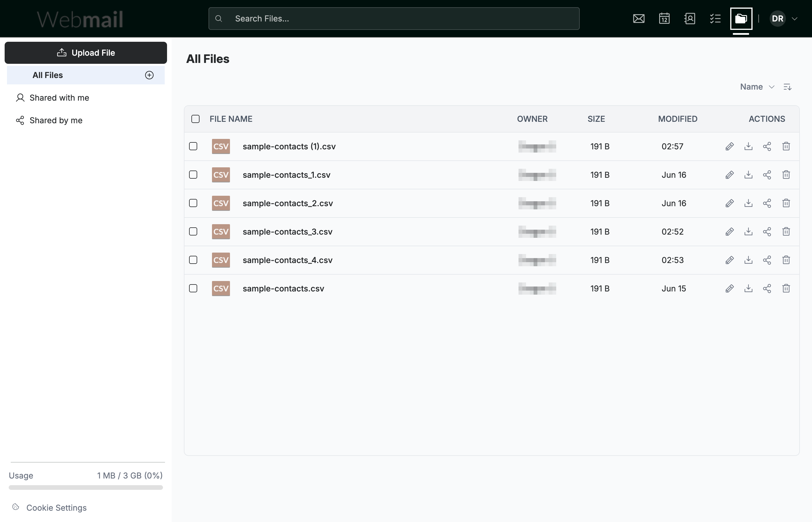Screen dimensions: 812x522
Task: Share sample-contacts.csv
Action: pos(767,289)
